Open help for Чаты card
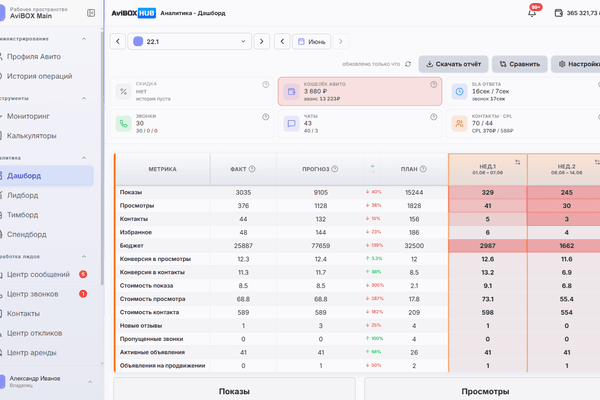The image size is (600, 400). [x=434, y=117]
